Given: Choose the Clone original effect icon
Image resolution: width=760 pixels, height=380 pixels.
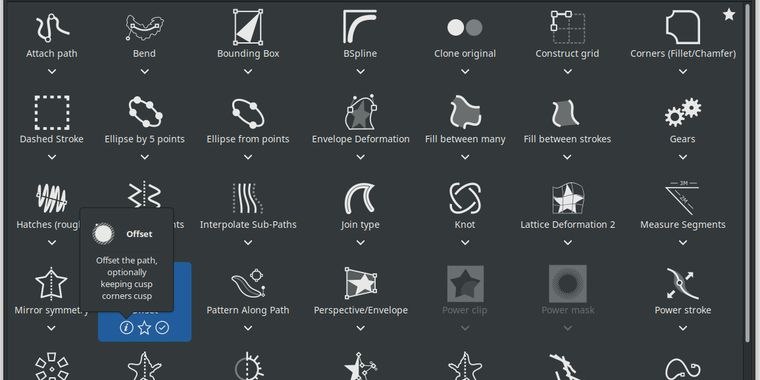Looking at the screenshot, I should (x=465, y=28).
